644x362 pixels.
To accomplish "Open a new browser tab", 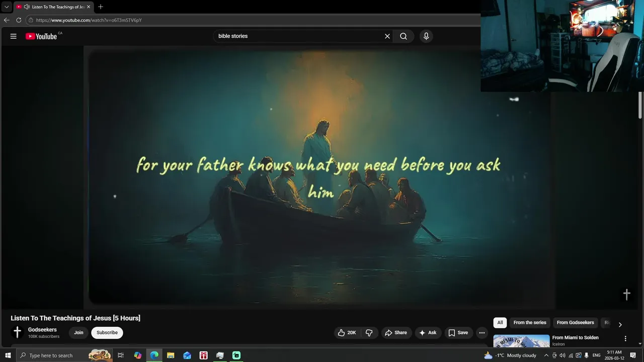I will 101,7.
